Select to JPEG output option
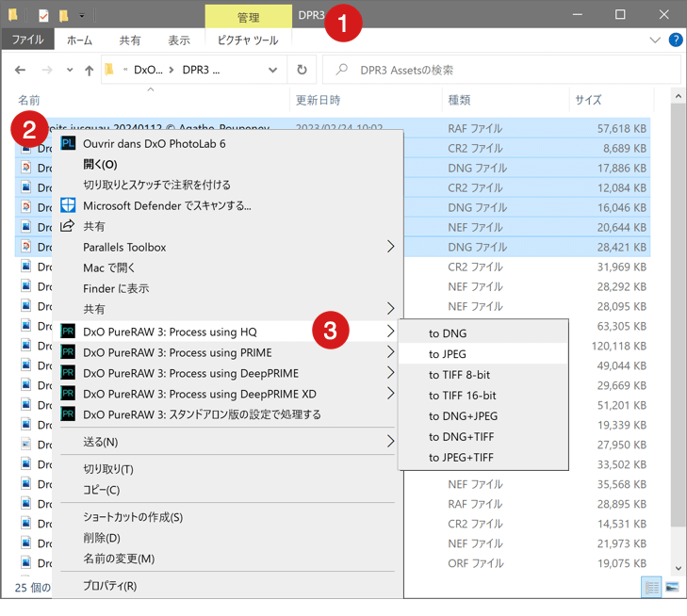 click(x=483, y=354)
